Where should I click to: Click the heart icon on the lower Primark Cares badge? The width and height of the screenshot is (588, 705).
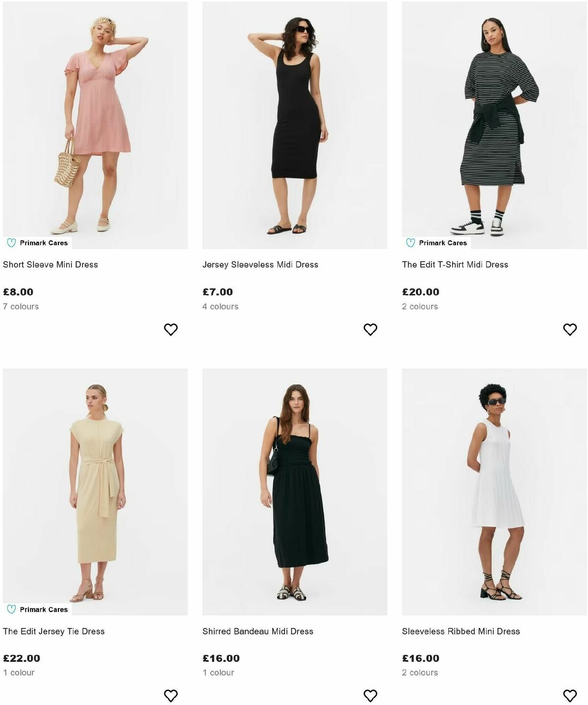(11, 609)
